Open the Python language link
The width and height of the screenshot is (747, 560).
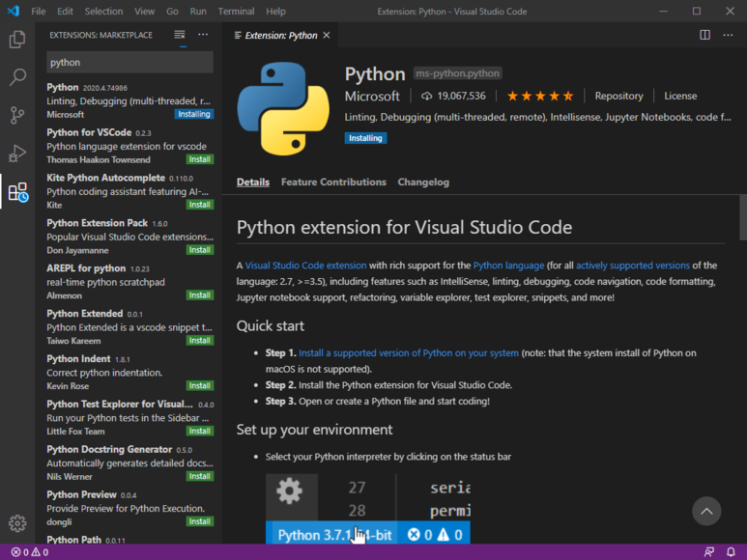click(x=508, y=266)
